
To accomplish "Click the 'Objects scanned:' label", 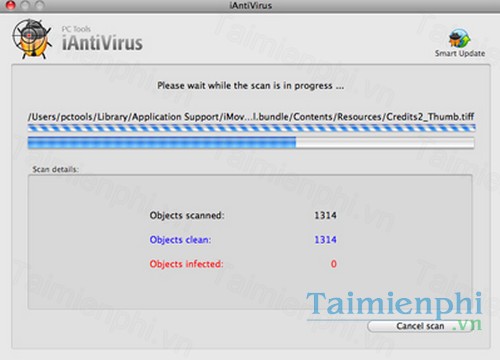I will [x=187, y=215].
